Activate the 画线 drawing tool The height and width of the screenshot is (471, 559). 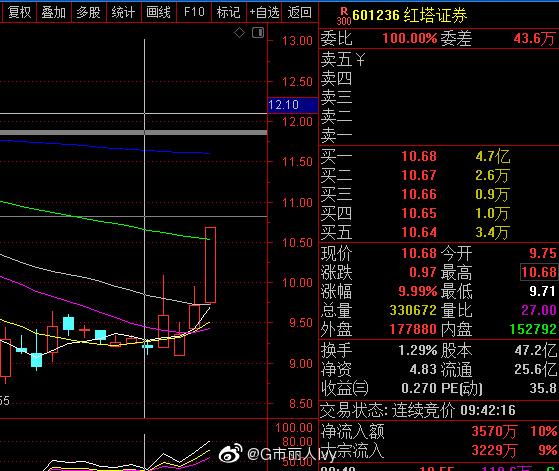point(158,12)
